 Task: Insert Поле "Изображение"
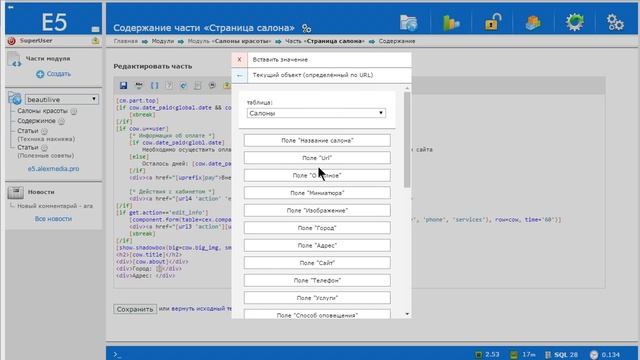[x=317, y=211]
